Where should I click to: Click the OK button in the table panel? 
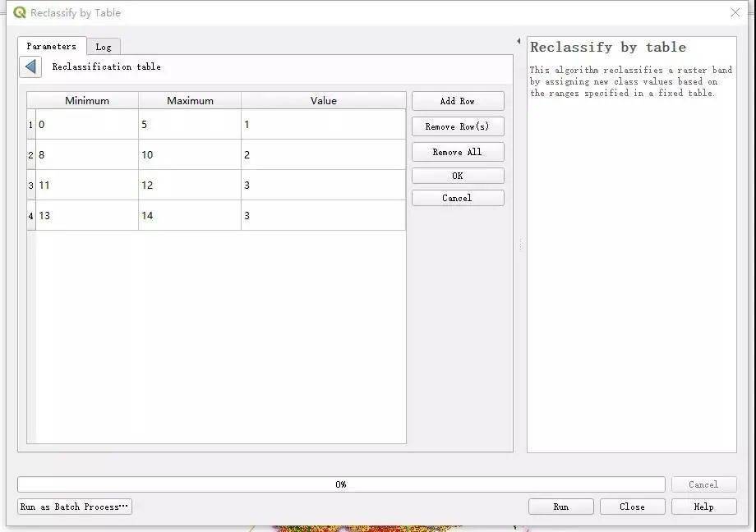457,175
